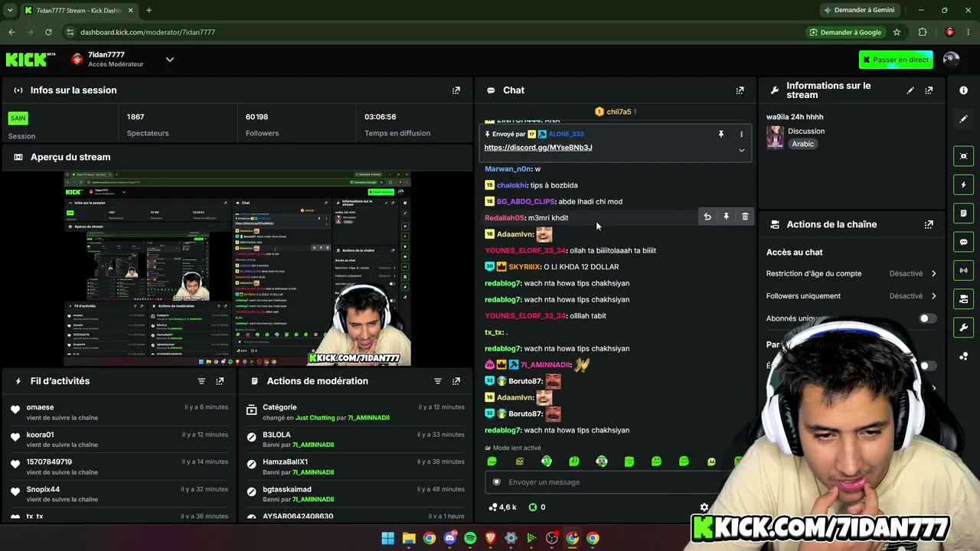Click the shield icon in the message box
The width and height of the screenshot is (980, 551).
pos(497,482)
